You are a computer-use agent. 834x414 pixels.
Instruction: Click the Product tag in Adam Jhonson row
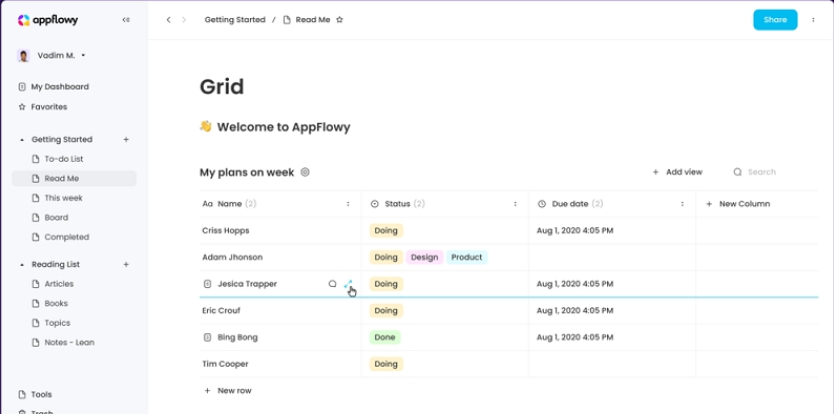[x=466, y=257]
